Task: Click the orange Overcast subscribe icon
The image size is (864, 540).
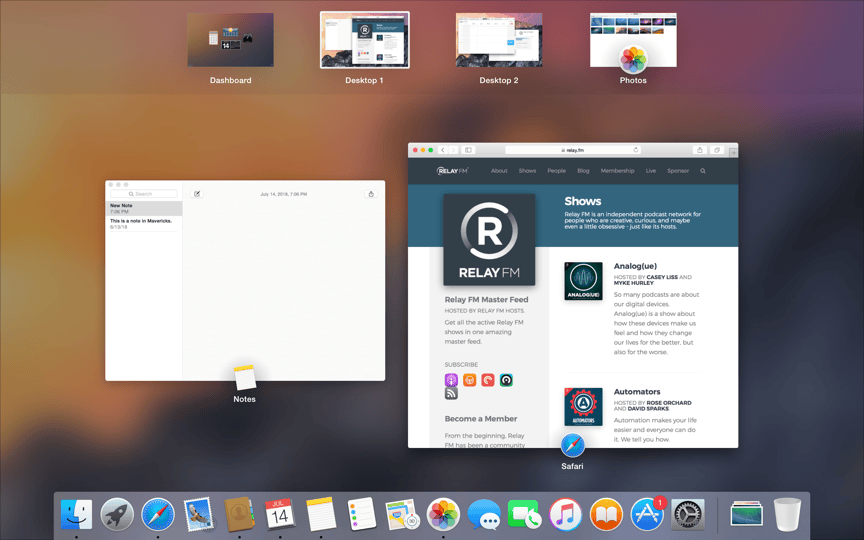Action: [x=469, y=380]
